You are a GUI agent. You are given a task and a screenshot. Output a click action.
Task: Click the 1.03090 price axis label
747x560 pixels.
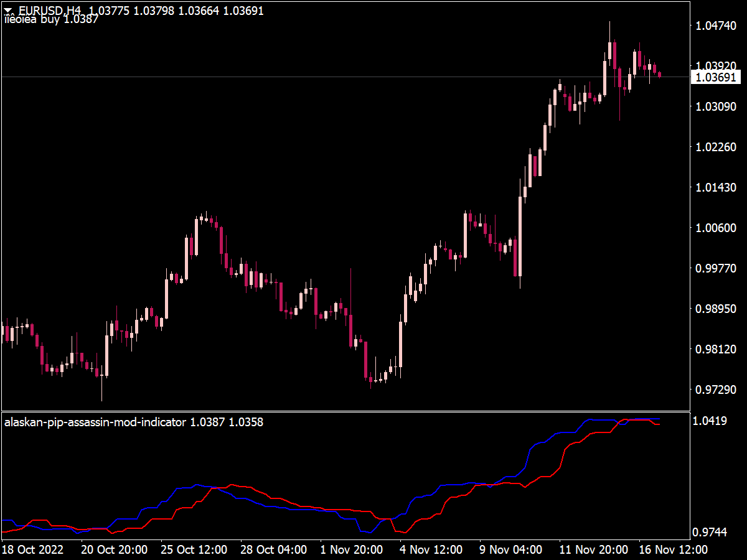pos(715,106)
